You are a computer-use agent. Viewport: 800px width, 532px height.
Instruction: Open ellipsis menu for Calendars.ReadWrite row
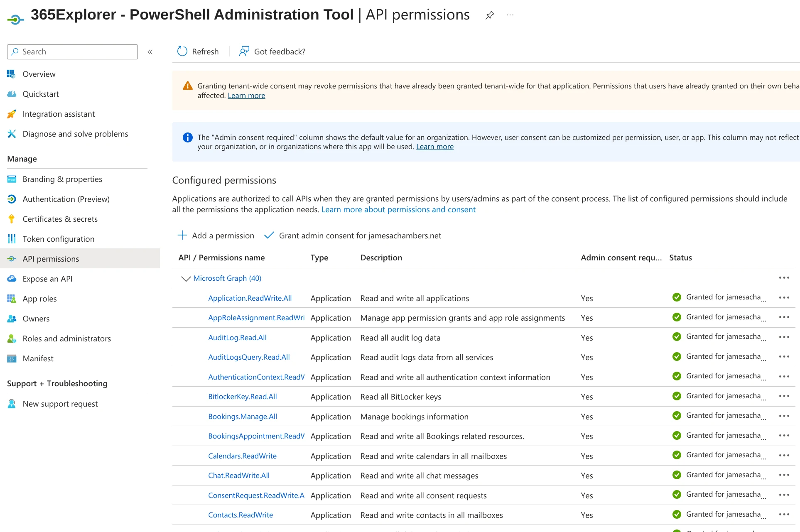point(784,456)
